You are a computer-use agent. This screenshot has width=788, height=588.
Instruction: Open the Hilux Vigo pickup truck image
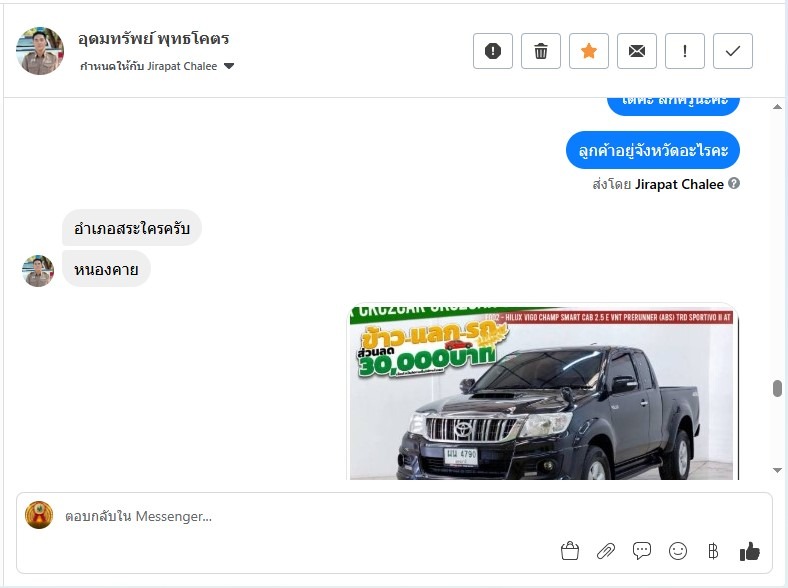[543, 392]
